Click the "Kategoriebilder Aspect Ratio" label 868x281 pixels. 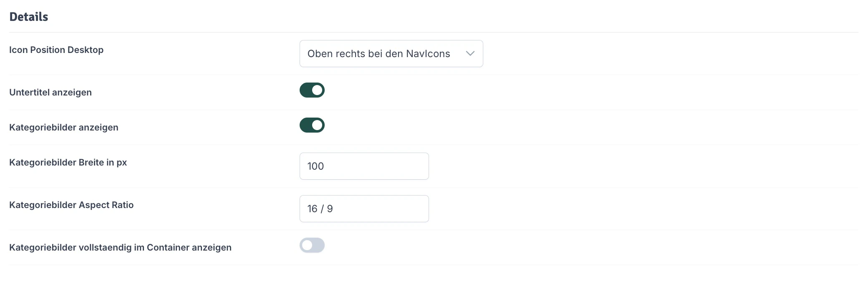coord(71,205)
